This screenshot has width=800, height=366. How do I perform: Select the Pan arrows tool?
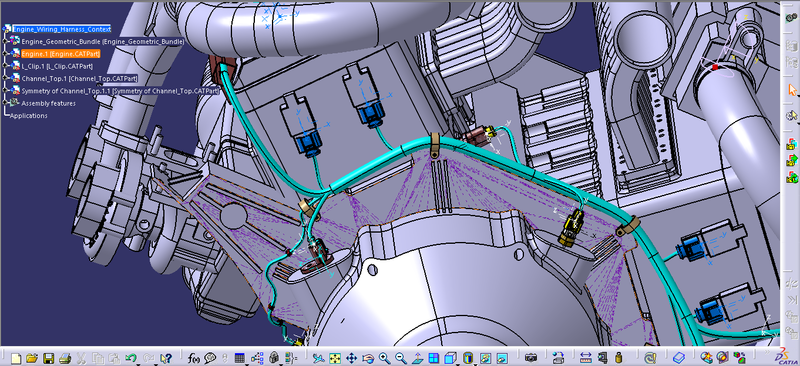pos(352,358)
